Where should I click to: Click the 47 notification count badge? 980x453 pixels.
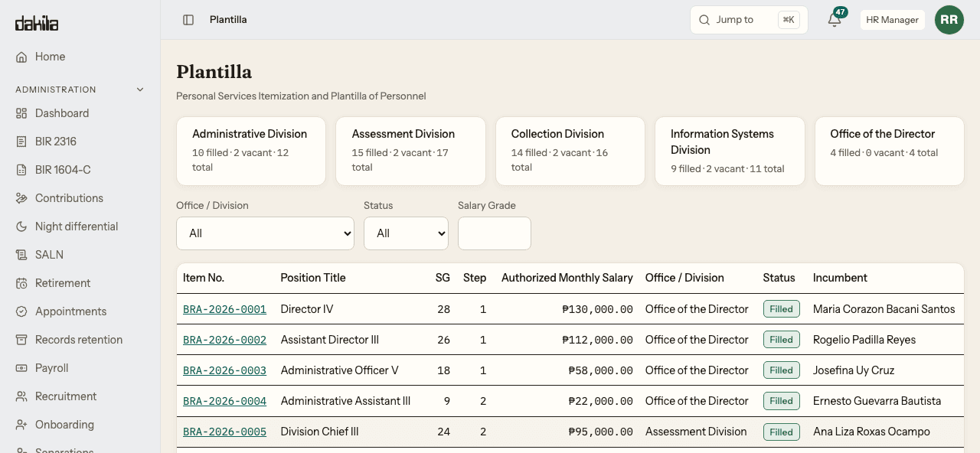pyautogui.click(x=841, y=12)
